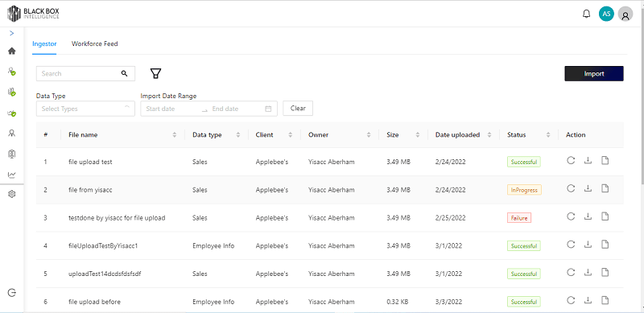
Task: Click the Successful badge in row 1
Action: coord(524,163)
